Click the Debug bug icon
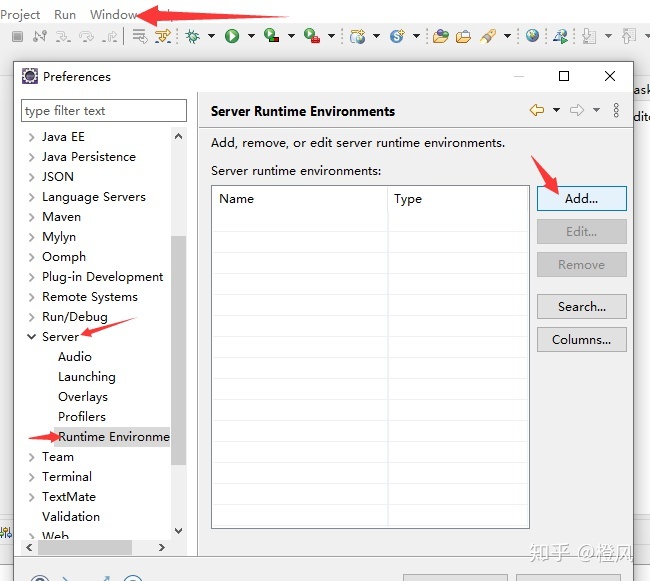 192,36
